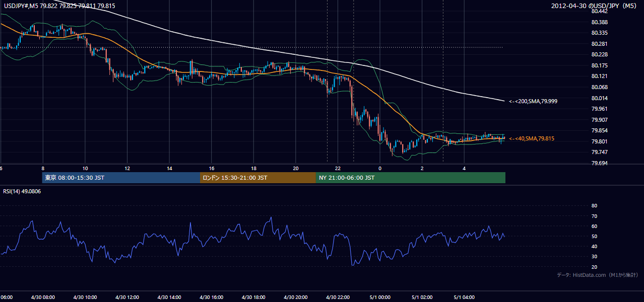Click price axis value 79.694
The height and width of the screenshot is (302, 644).
(599, 163)
